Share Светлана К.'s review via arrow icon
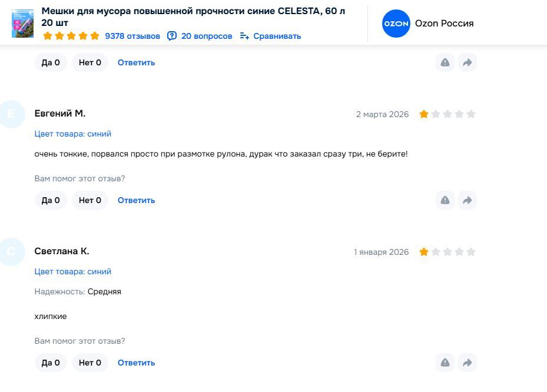 click(x=467, y=363)
